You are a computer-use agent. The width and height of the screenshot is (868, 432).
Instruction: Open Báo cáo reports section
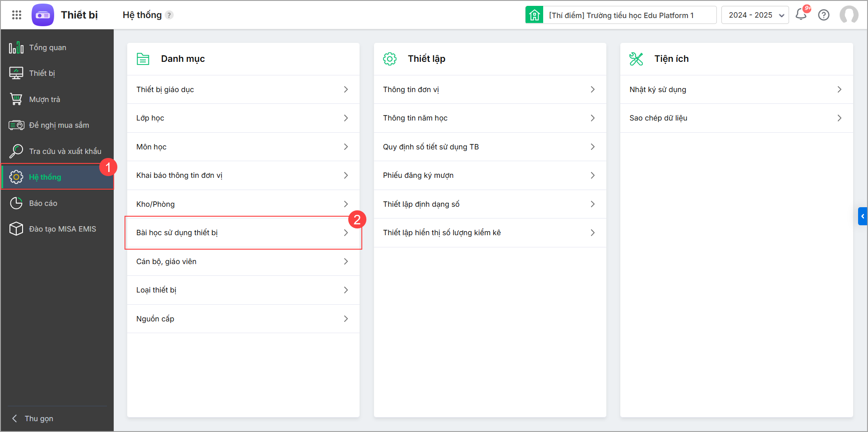(x=43, y=203)
